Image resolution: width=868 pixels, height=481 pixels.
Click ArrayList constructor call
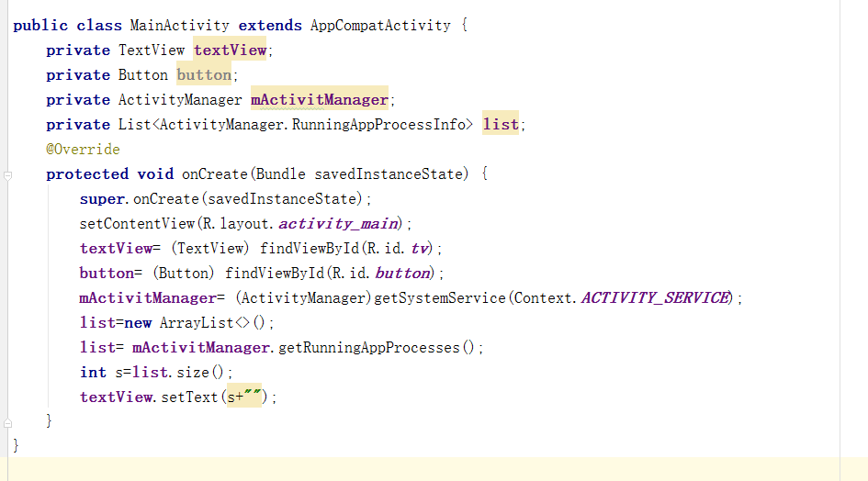(x=212, y=323)
